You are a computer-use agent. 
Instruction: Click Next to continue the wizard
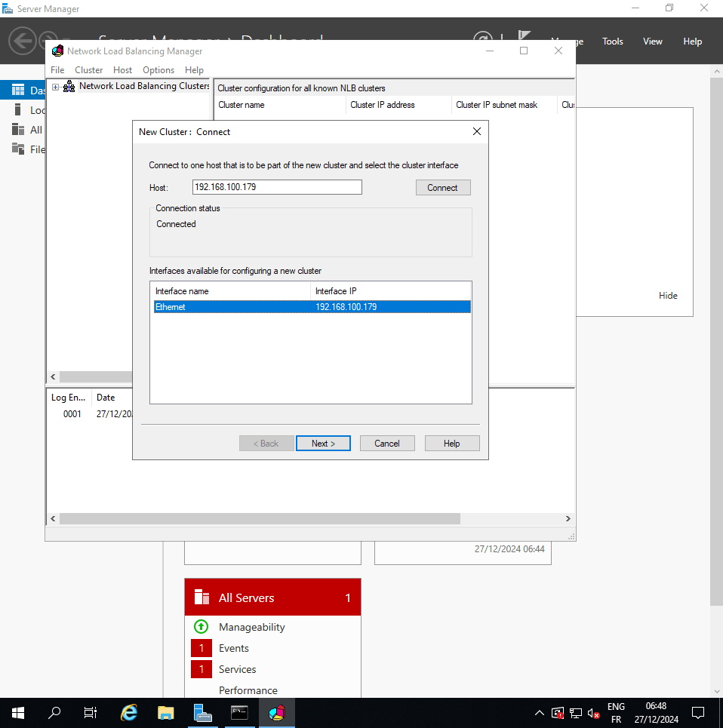click(323, 444)
